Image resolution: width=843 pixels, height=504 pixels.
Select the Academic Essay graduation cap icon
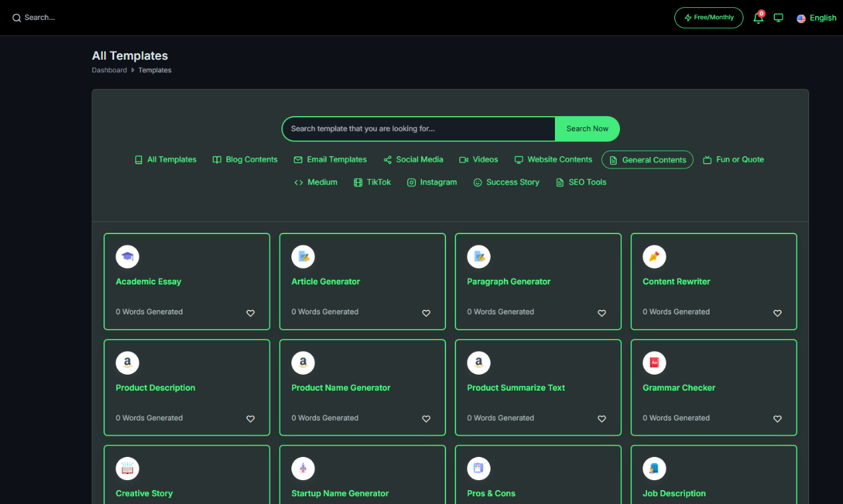127,257
